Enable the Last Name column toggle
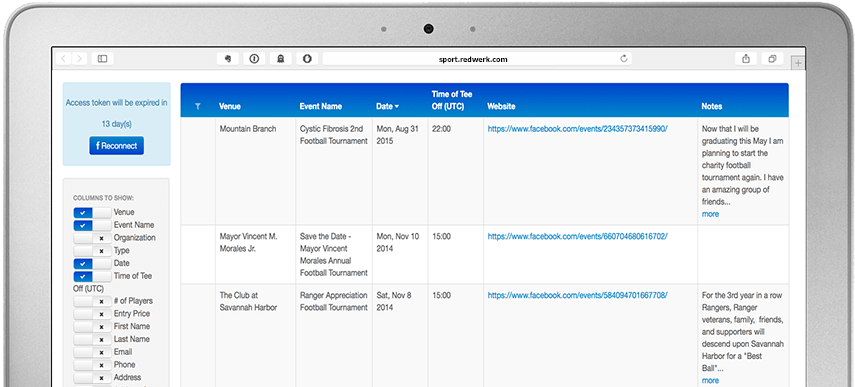Viewport: 855px width, 387px height. 92,339
